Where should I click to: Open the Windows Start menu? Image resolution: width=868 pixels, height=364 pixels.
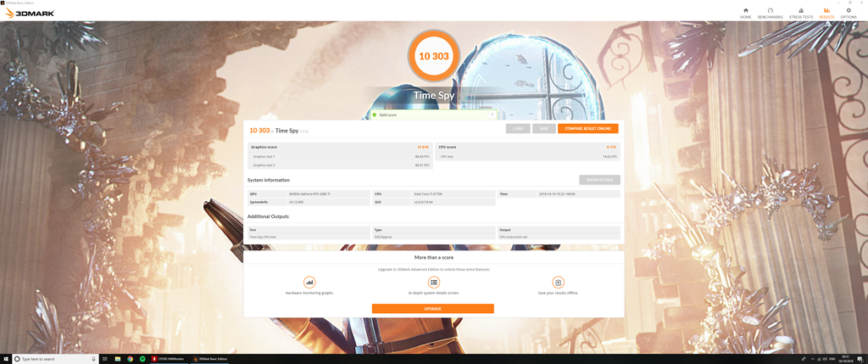coord(6,359)
